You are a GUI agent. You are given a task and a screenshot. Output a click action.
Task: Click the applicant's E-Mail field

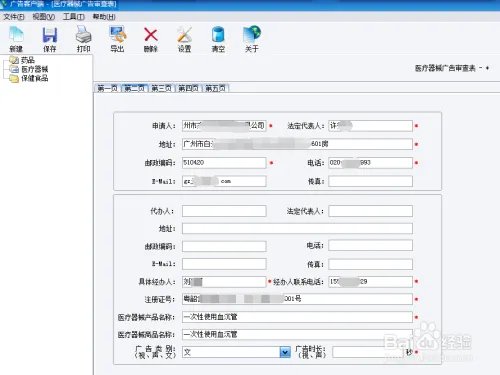click(224, 181)
